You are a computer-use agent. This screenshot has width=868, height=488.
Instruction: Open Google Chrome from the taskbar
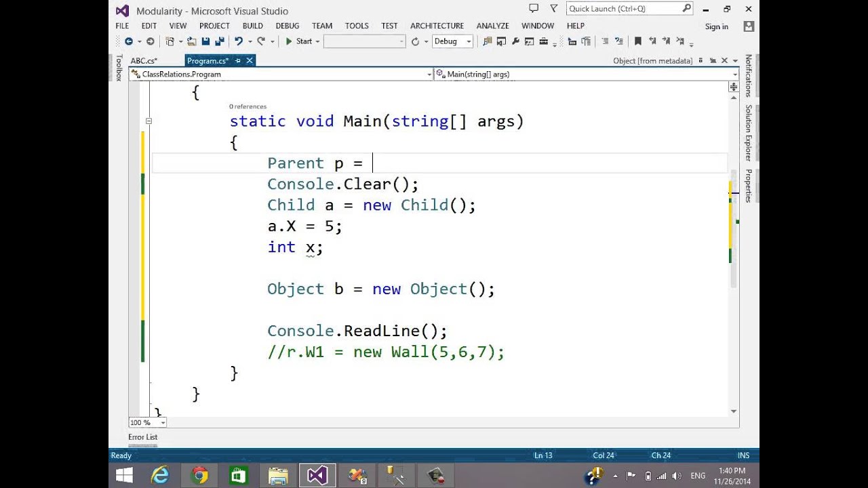pyautogui.click(x=199, y=475)
